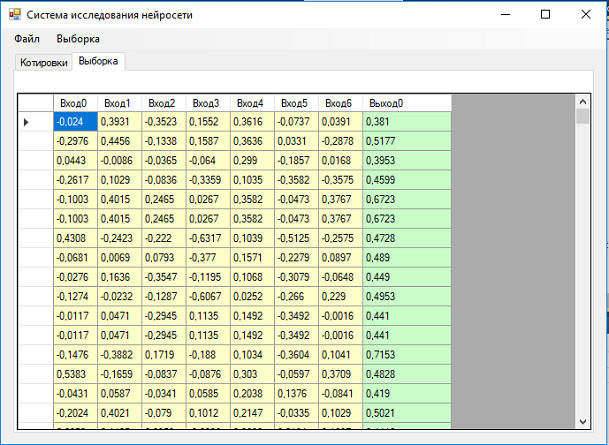The image size is (609, 445).
Task: Minimize the Система исследования нейросети window
Action: pyautogui.click(x=505, y=14)
